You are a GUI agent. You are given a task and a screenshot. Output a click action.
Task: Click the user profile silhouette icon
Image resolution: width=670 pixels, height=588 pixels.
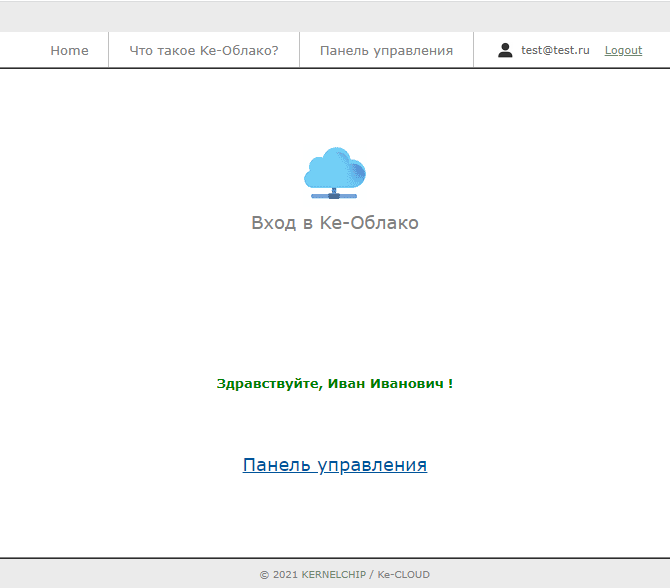click(505, 50)
